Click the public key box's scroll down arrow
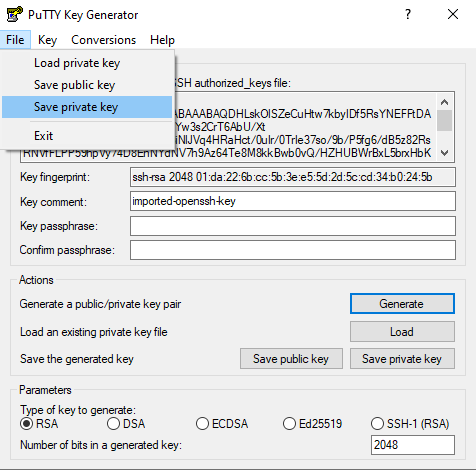The image size is (476, 470). [444, 153]
